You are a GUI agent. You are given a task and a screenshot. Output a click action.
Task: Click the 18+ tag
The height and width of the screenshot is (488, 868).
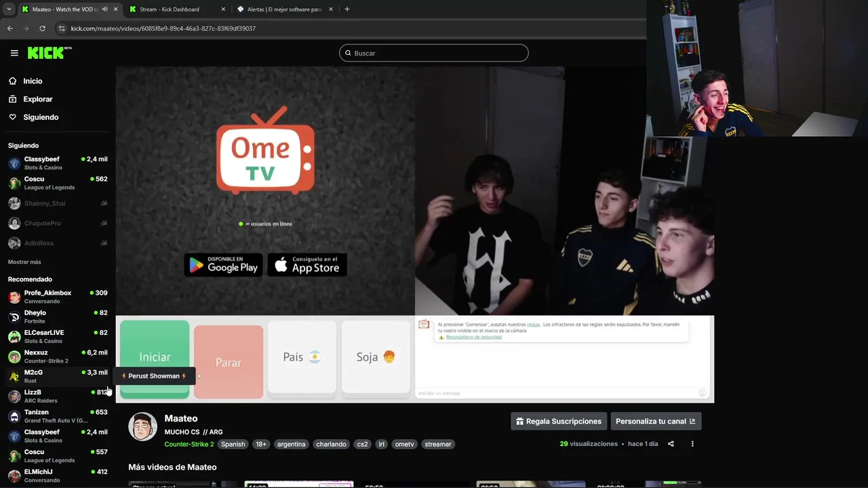(261, 444)
